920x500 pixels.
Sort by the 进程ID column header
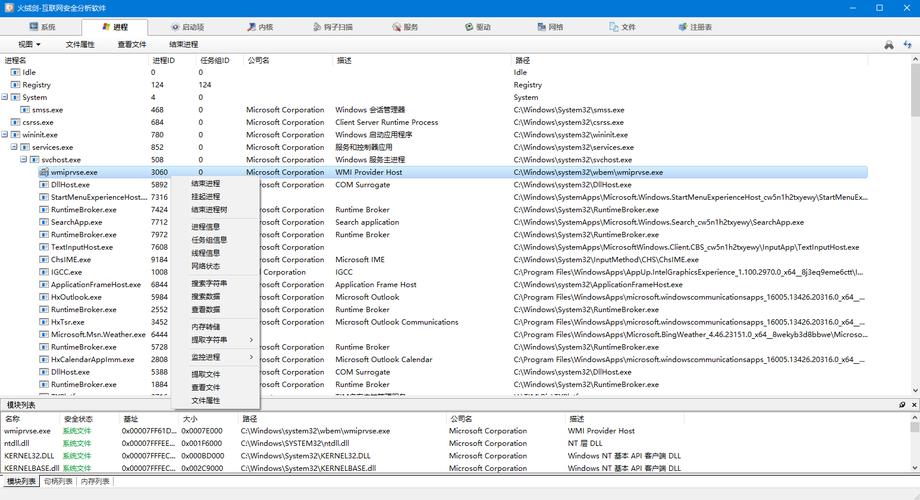coord(172,60)
